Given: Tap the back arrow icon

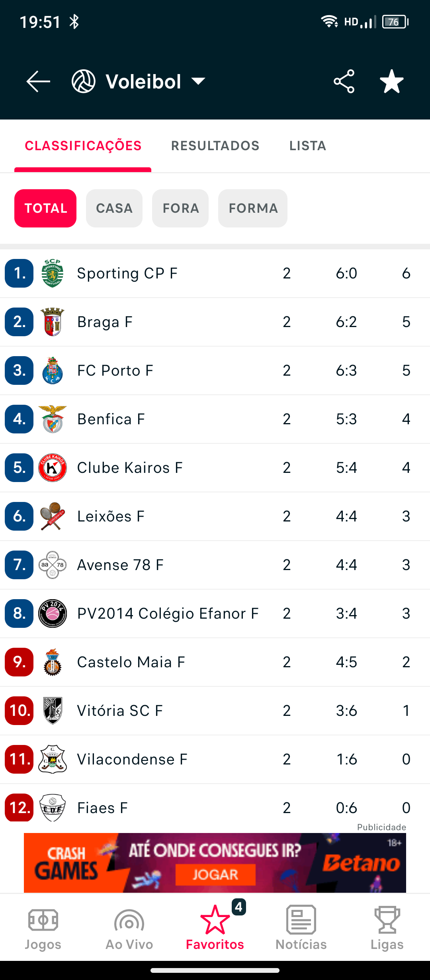Looking at the screenshot, I should [38, 81].
